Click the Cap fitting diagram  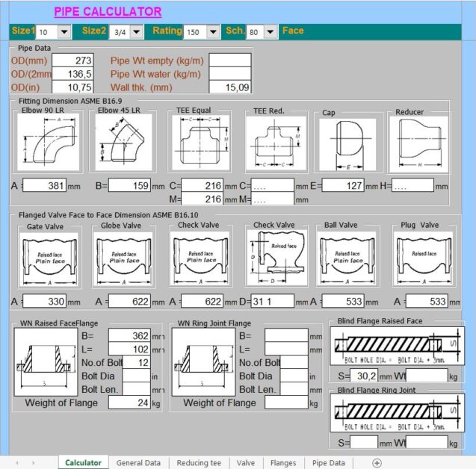(x=347, y=144)
